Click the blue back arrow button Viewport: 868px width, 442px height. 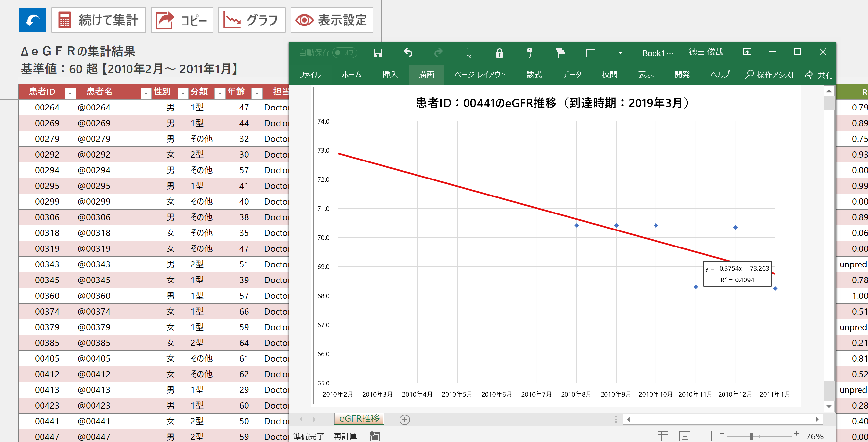[32, 20]
